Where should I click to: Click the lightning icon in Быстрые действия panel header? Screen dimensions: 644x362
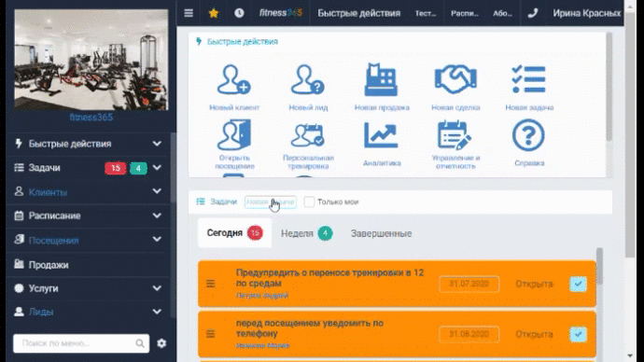tap(199, 41)
